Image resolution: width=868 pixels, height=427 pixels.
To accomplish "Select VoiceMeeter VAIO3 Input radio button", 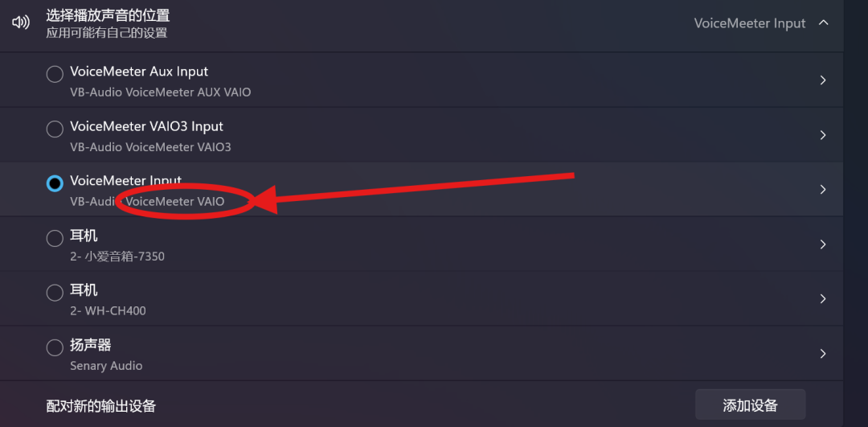I will [55, 129].
